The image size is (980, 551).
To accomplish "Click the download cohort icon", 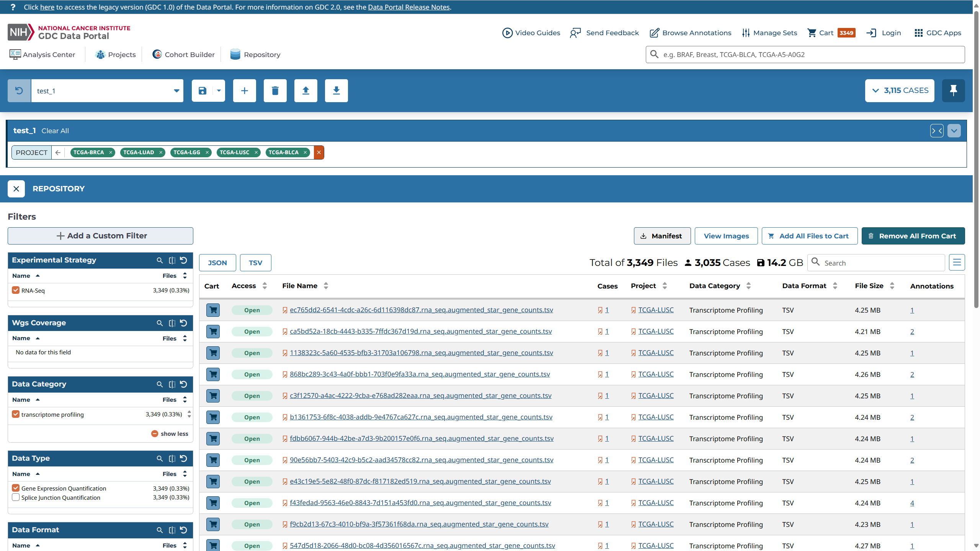I will pos(336,91).
